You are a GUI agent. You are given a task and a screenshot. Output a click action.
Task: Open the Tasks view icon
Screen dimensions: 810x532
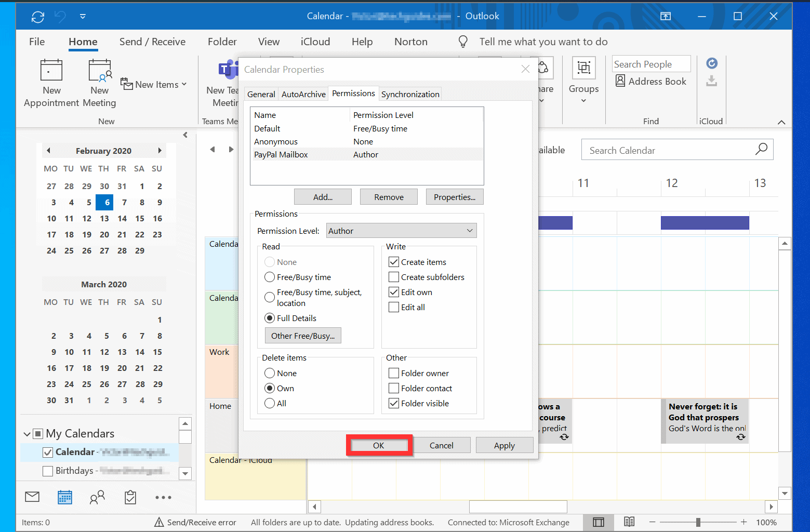[130, 497]
